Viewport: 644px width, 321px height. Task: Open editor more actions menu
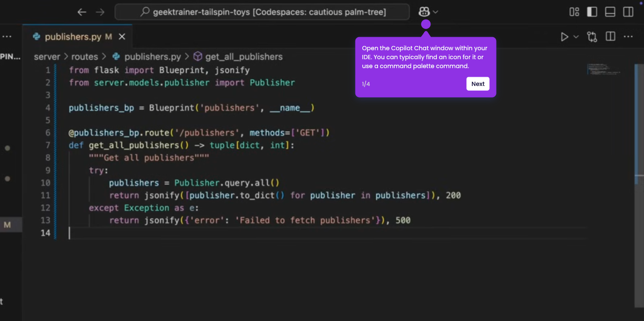(x=628, y=37)
